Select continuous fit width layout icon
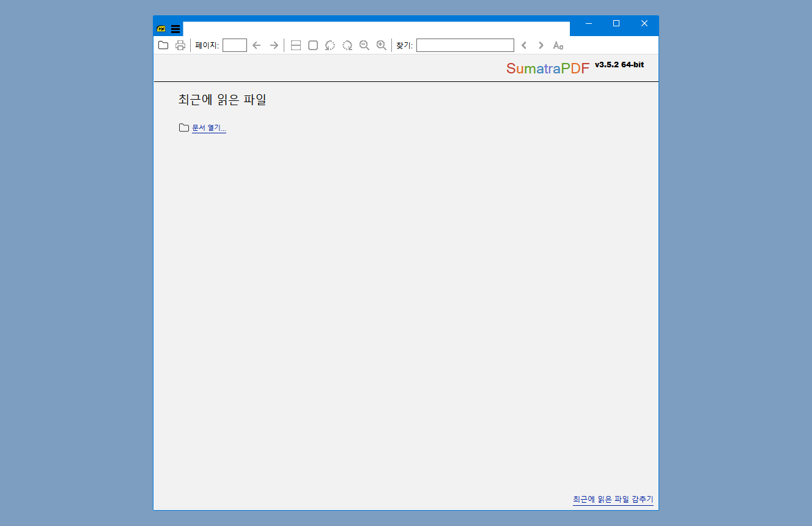 pyautogui.click(x=296, y=45)
